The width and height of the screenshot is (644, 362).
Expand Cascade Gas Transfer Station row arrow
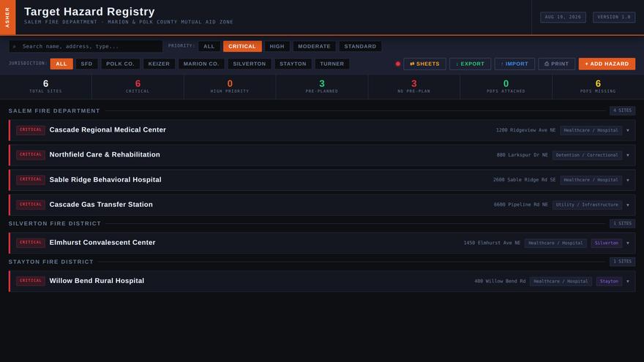tap(628, 205)
